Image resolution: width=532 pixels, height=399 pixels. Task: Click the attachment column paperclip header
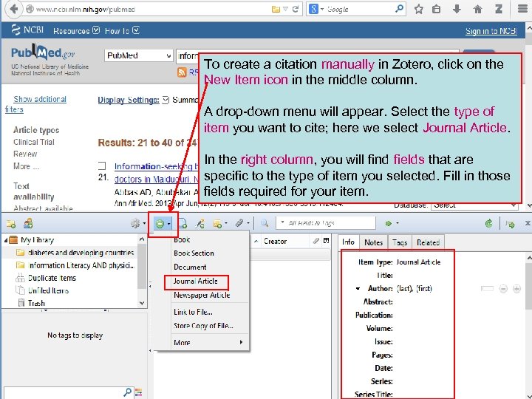(316, 241)
